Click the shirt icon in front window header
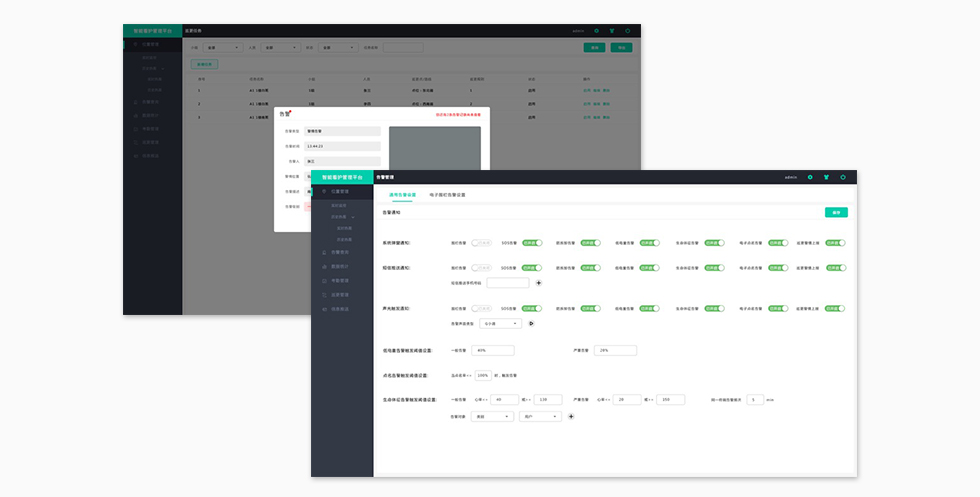The width and height of the screenshot is (980, 497). (826, 177)
